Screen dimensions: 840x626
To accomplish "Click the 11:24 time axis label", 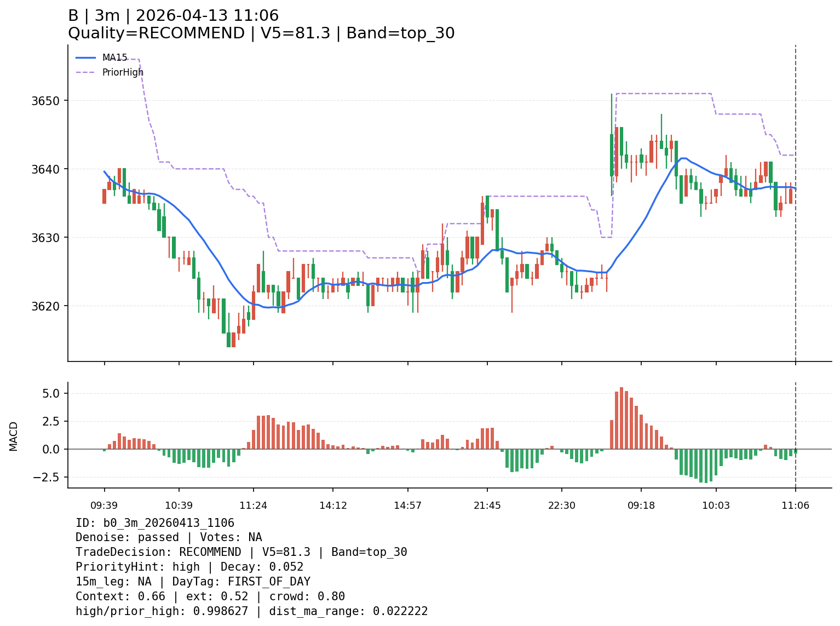I will click(253, 506).
